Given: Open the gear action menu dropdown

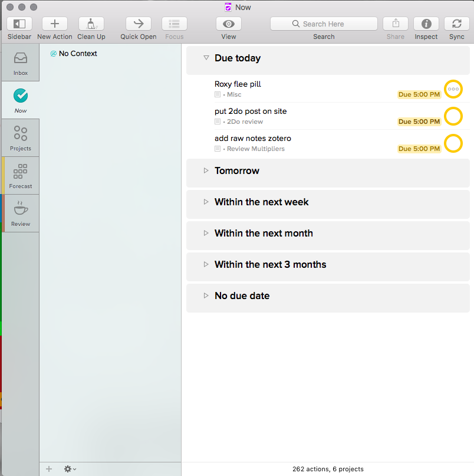Looking at the screenshot, I should 70,469.
